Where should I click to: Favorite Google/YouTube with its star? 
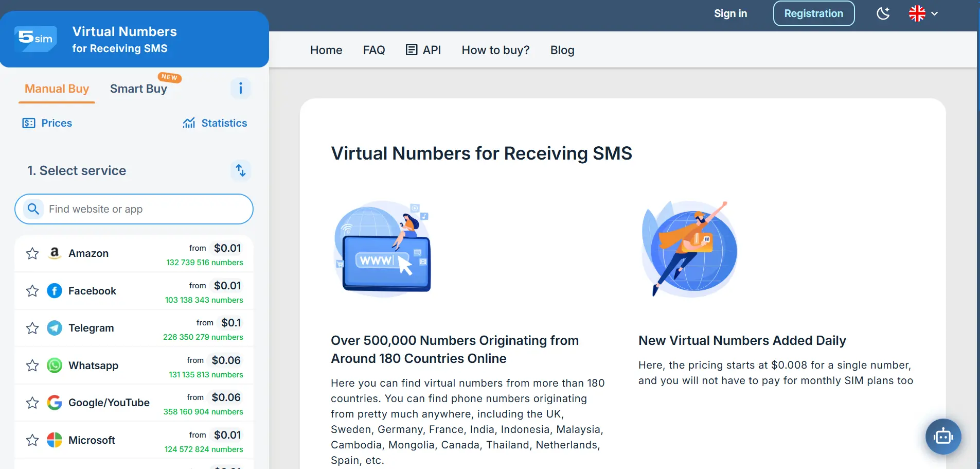click(x=32, y=403)
